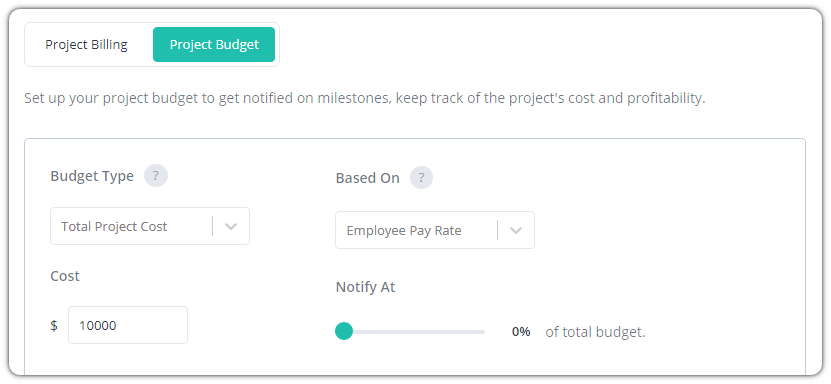Click the Based On label
Screen dimensions: 831x384
(368, 178)
